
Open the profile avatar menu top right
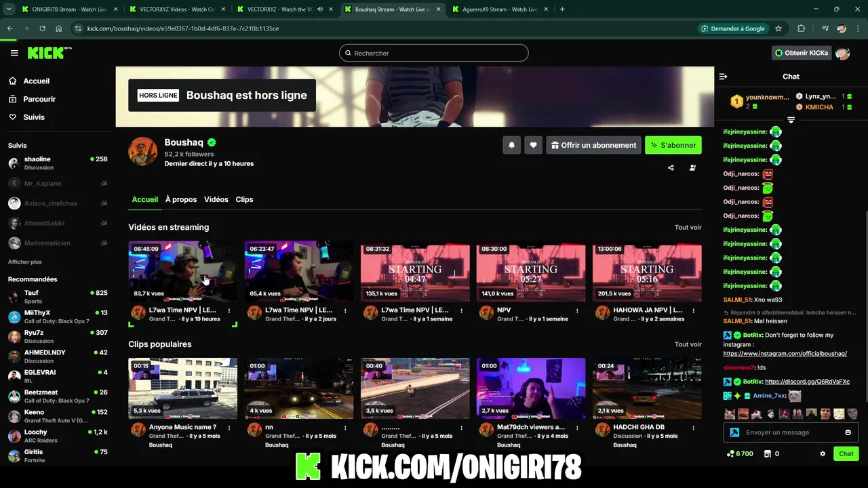coord(842,53)
